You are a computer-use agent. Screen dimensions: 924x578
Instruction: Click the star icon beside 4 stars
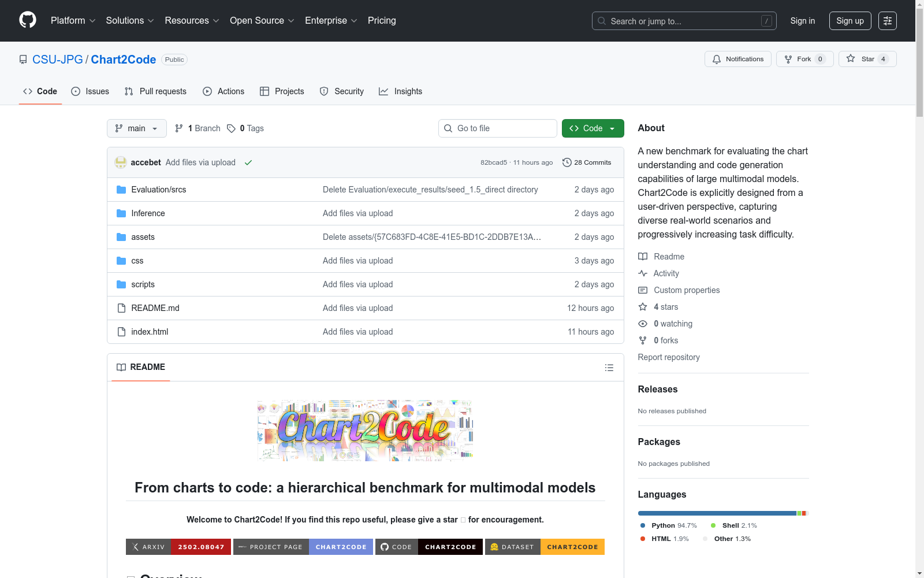(x=643, y=307)
